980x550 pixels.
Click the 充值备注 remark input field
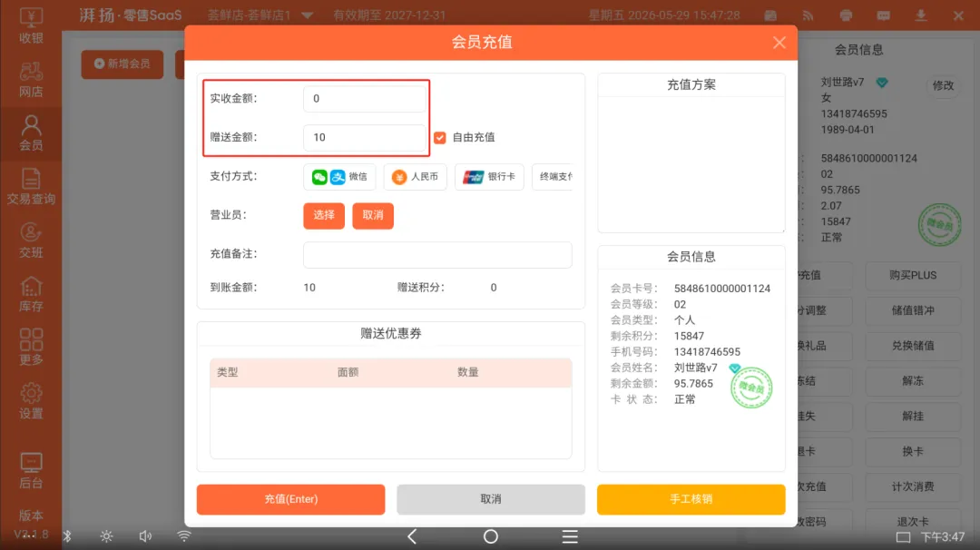coord(437,254)
